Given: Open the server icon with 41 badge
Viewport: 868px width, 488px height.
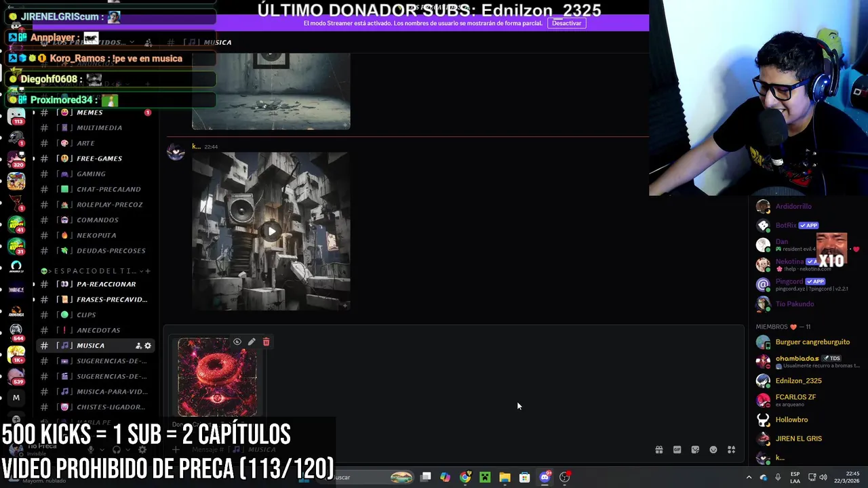Looking at the screenshot, I should 16,224.
